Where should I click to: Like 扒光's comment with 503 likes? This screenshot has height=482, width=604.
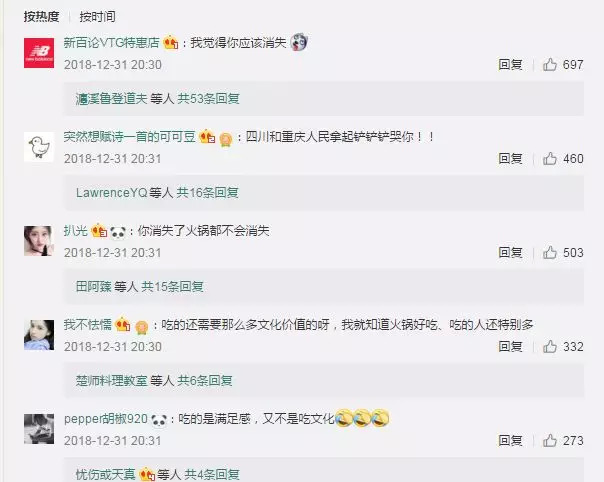550,252
